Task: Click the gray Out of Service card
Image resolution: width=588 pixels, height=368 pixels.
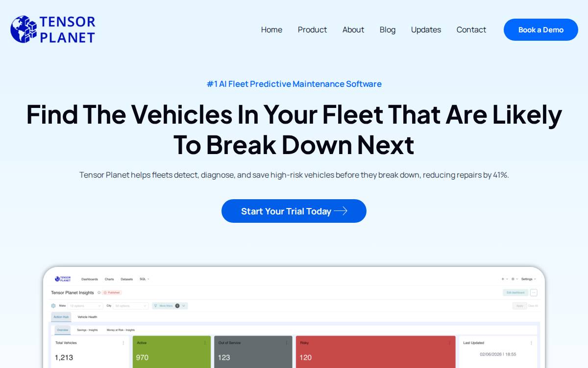Action: pos(253,352)
